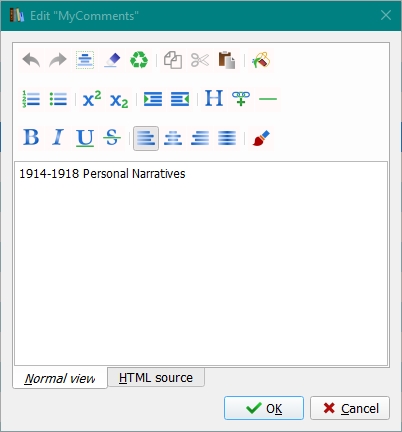Toggle italic formatting

58,138
